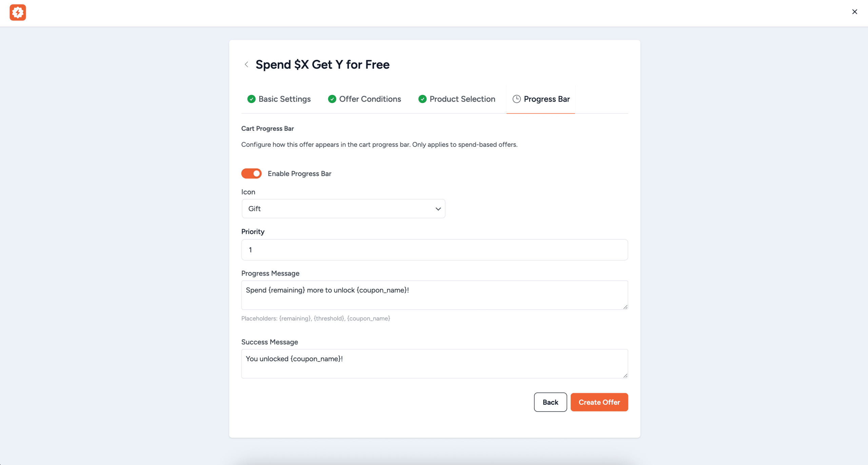
Task: Click the green checkmark on Basic Settings tab
Action: pos(251,99)
